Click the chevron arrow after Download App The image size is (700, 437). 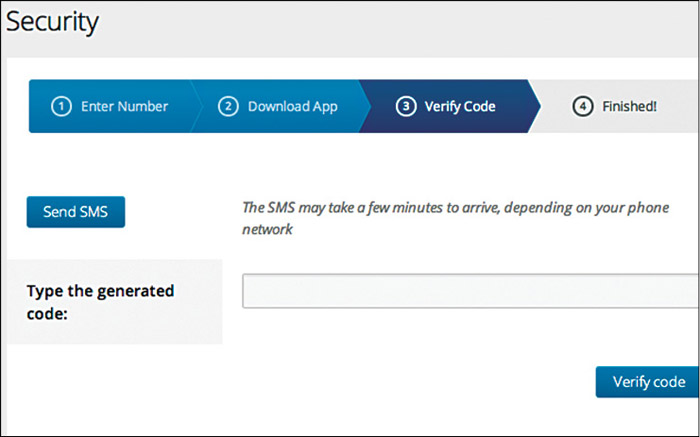point(367,106)
